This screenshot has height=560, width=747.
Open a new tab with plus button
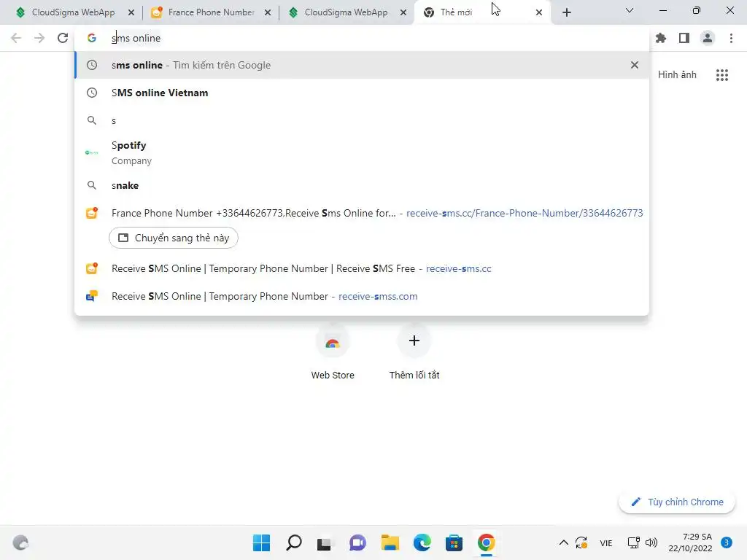[566, 12]
